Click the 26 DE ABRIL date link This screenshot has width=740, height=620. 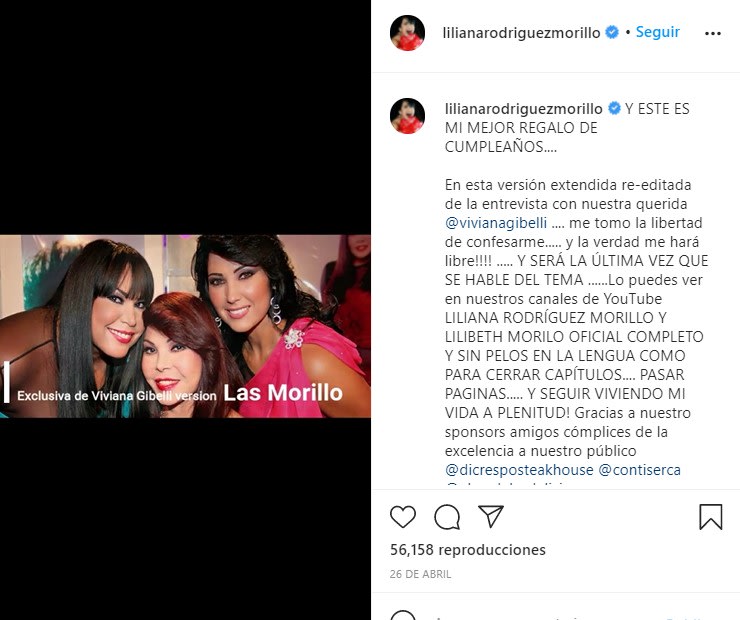pyautogui.click(x=420, y=574)
